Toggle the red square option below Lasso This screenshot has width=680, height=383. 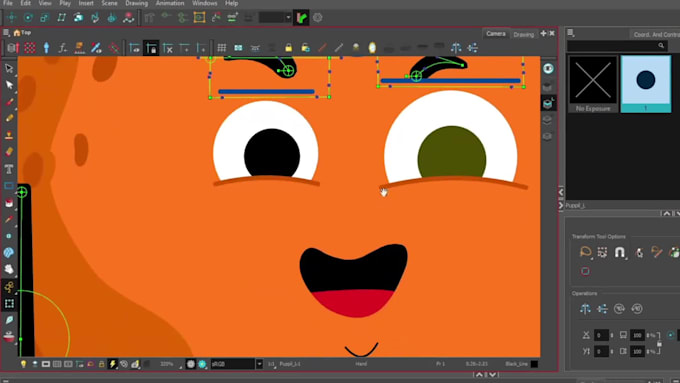tap(585, 271)
